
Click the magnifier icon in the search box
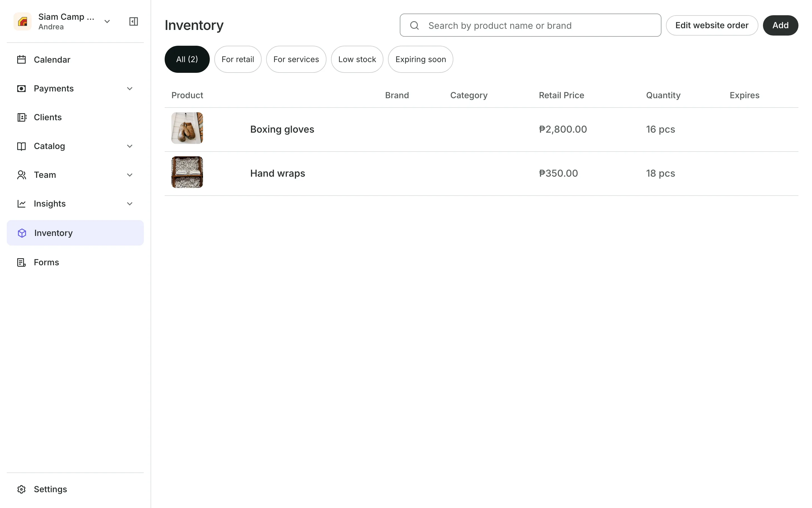click(414, 25)
